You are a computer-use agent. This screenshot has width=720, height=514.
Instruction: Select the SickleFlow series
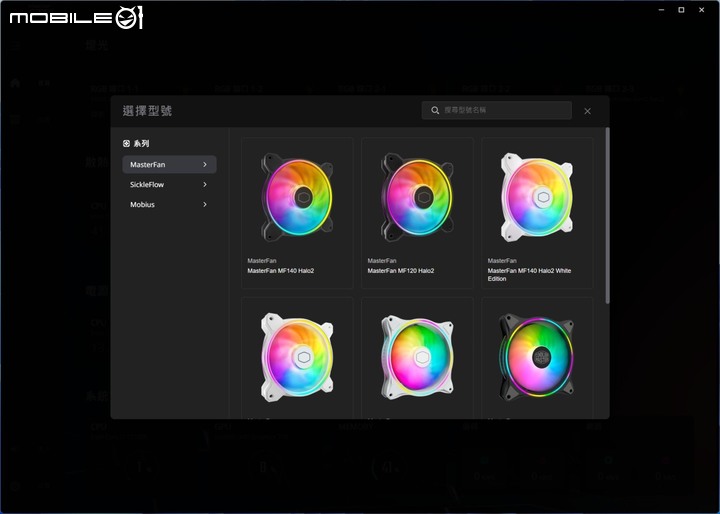tap(169, 185)
